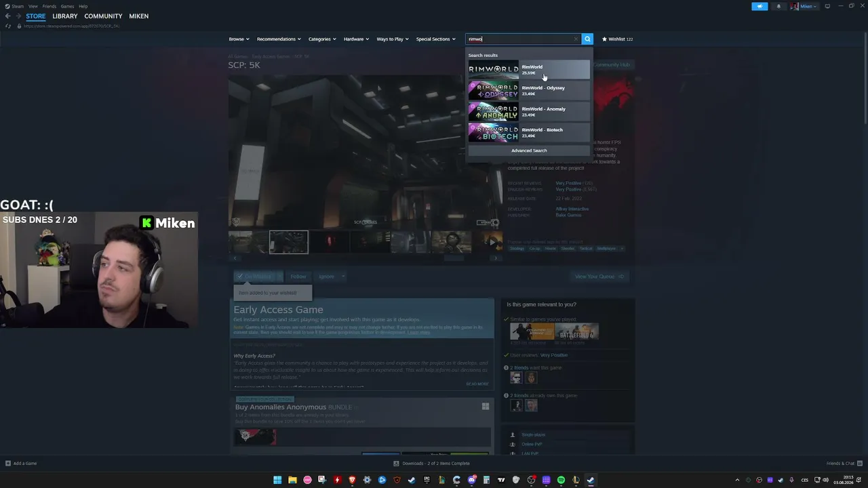Click the blue announcements megaphone icon
The height and width of the screenshot is (488, 868).
759,6
